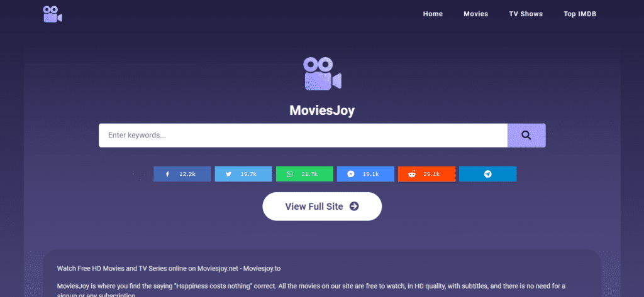644x297 pixels.
Task: Click the MoviesJoy camera logo in header
Action: coord(53,14)
